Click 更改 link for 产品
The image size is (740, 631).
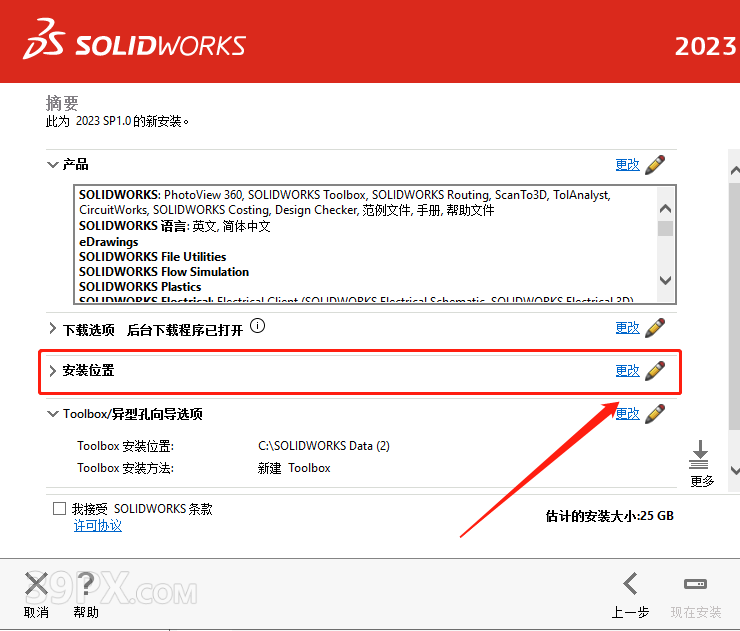(x=627, y=165)
